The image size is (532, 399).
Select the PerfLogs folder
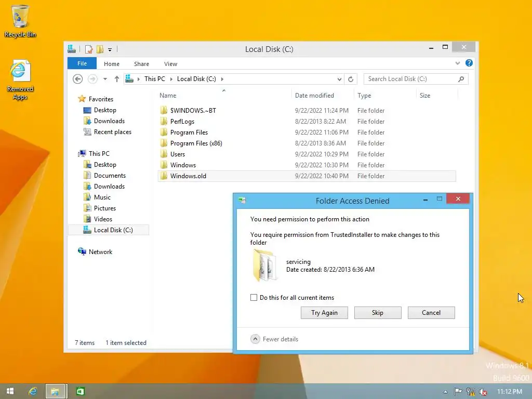click(307, 121)
